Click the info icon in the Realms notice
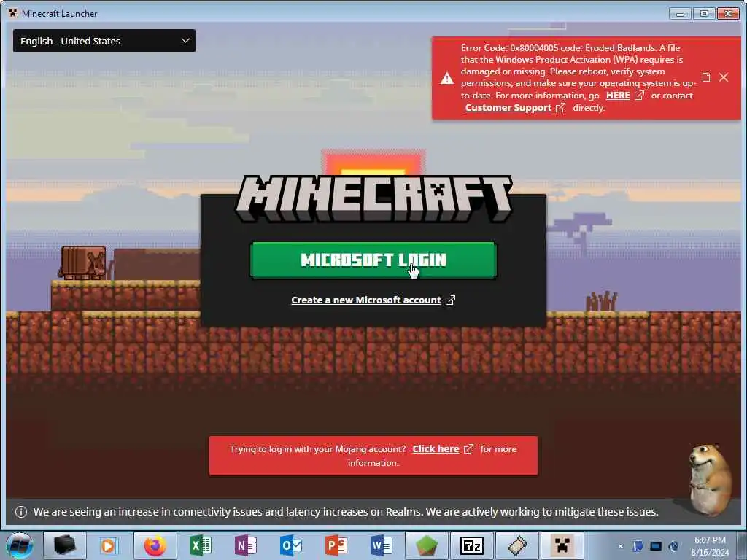 pos(21,512)
